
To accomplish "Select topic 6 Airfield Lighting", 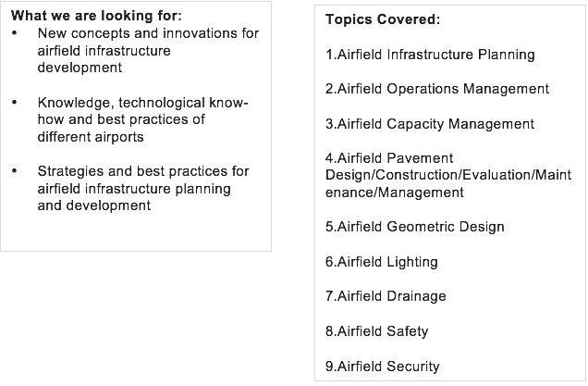I will pos(382,262).
